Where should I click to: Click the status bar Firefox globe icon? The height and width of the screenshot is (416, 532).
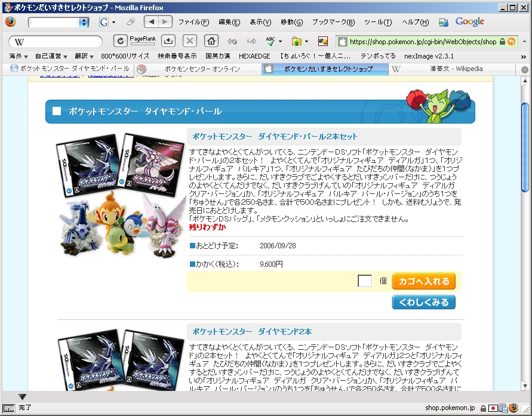(x=513, y=408)
